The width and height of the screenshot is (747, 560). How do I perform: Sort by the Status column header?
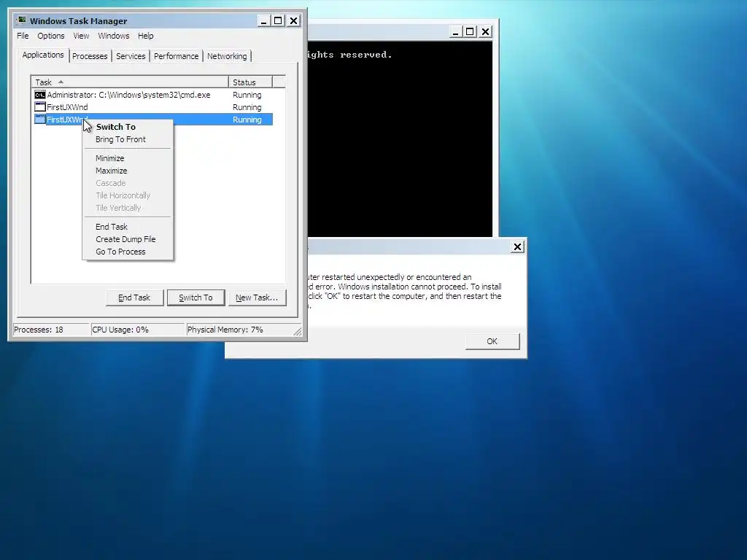click(250, 82)
